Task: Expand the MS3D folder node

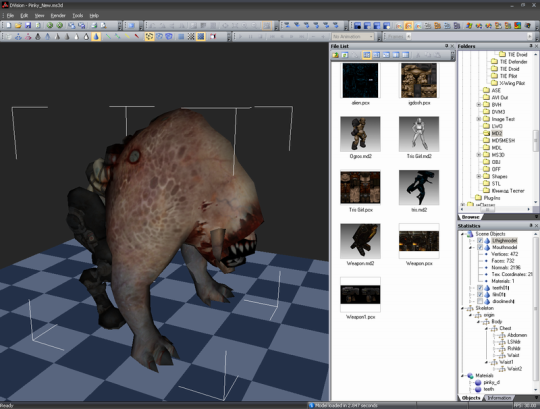Action: [479, 155]
